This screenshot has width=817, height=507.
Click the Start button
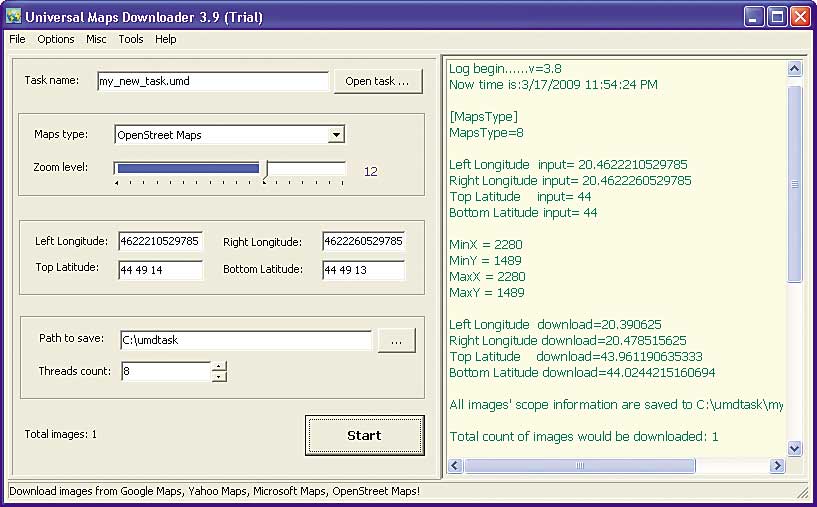pos(365,436)
